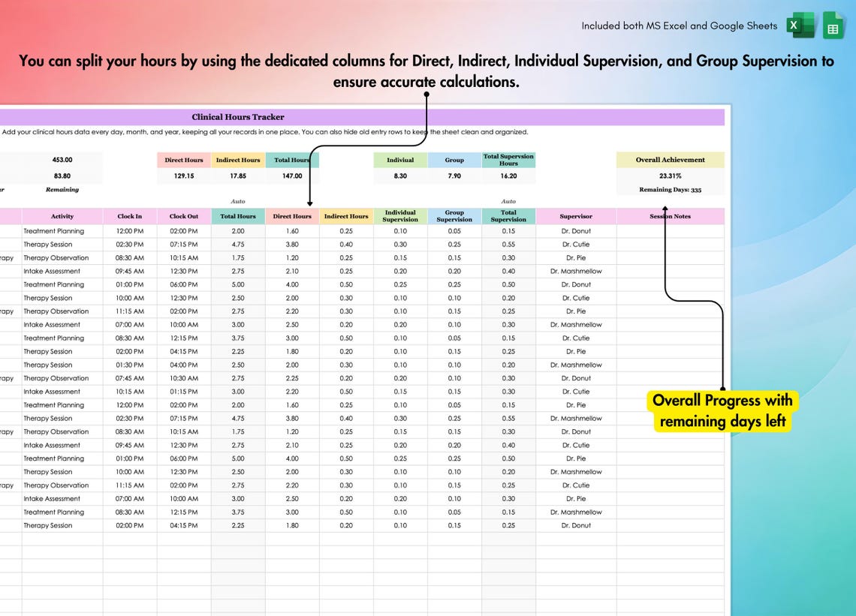
Task: Click the Auto label above Total Supervision column
Action: pos(508,201)
